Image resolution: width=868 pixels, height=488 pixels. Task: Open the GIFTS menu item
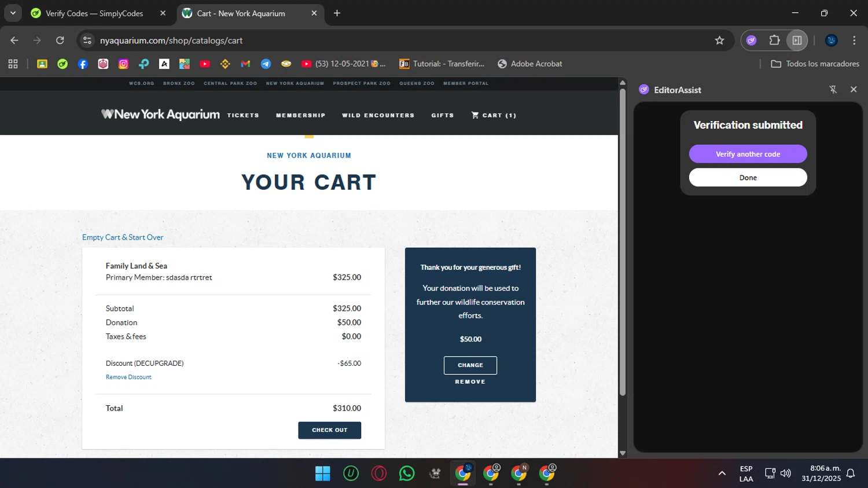[x=443, y=115]
